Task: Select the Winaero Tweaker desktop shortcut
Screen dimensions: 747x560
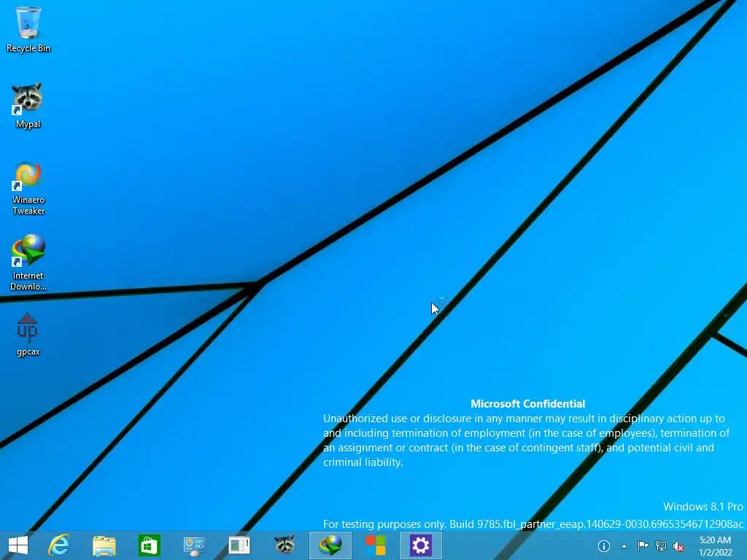Action: pyautogui.click(x=28, y=189)
